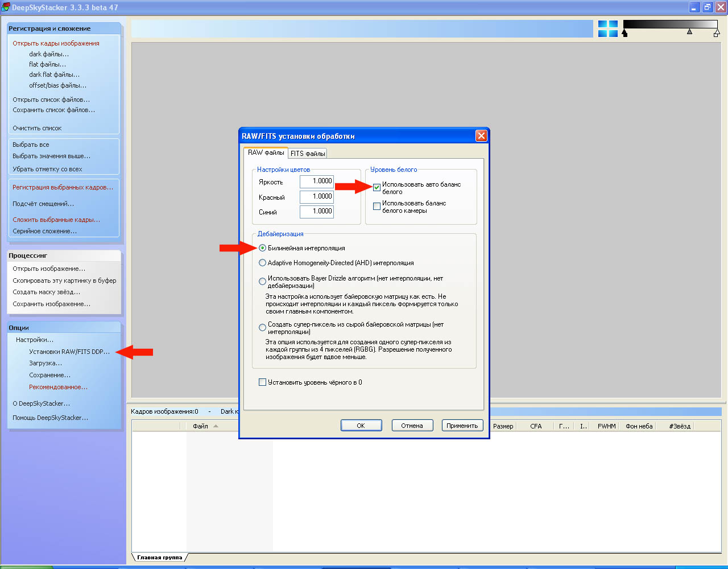The height and width of the screenshot is (569, 728).
Task: Uncheck auto white balance checkbox
Action: point(377,187)
